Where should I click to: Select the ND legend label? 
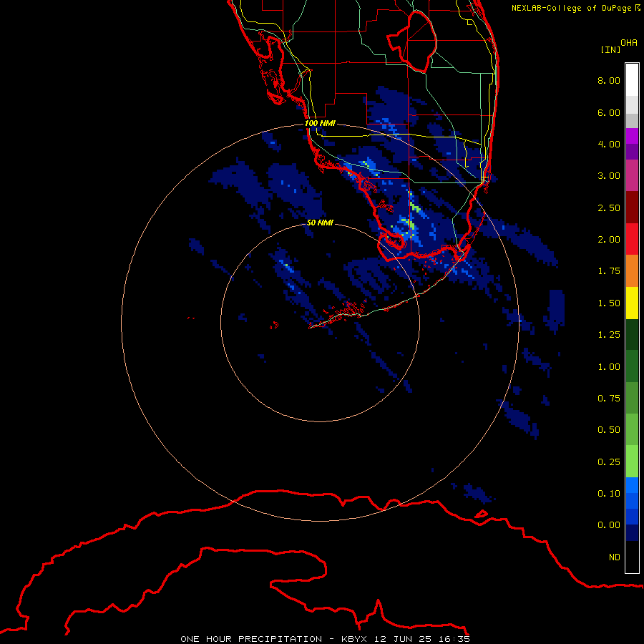click(x=615, y=557)
